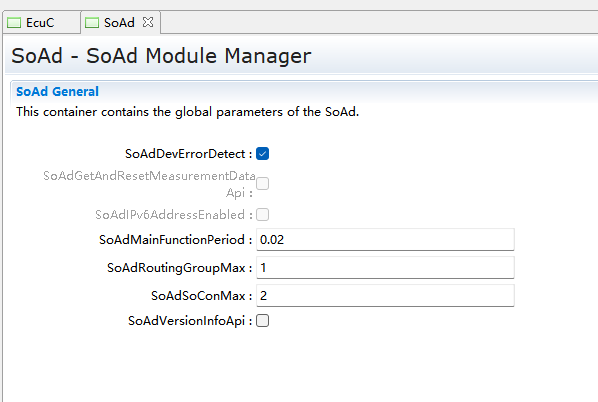Enable the SoAdIPv6AddressEnabled checkbox
The width and height of the screenshot is (598, 402).
pos(262,214)
